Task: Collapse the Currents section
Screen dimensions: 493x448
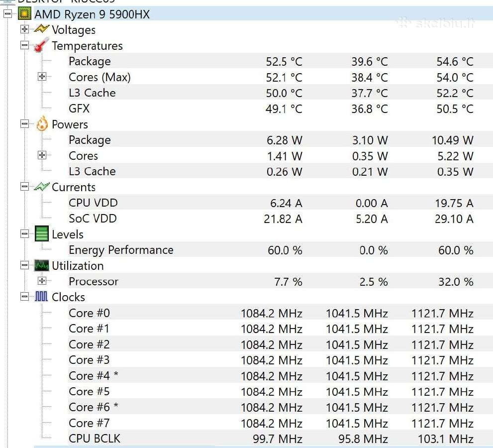Action: click(x=24, y=187)
